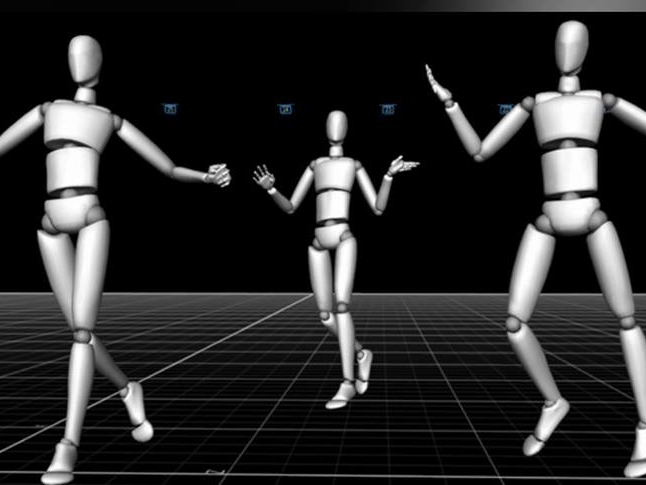The image size is (646, 485).
Task: Select camera marker behind right mannequin's forearm
Action: click(x=505, y=109)
